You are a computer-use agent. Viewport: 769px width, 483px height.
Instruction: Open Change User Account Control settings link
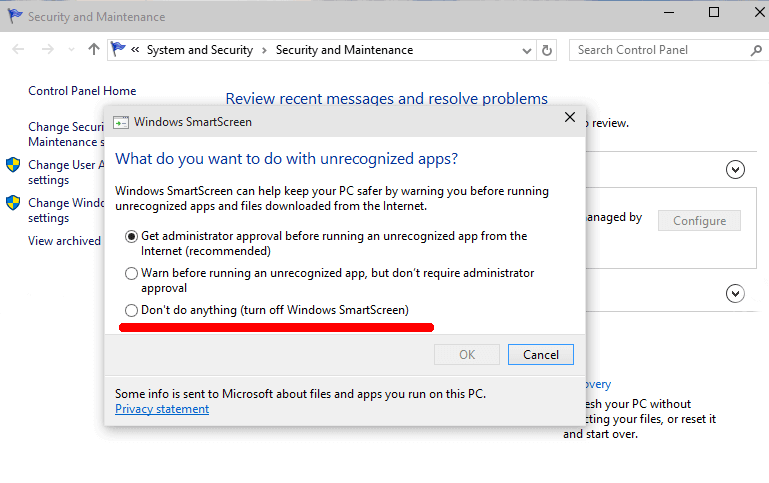pyautogui.click(x=66, y=172)
